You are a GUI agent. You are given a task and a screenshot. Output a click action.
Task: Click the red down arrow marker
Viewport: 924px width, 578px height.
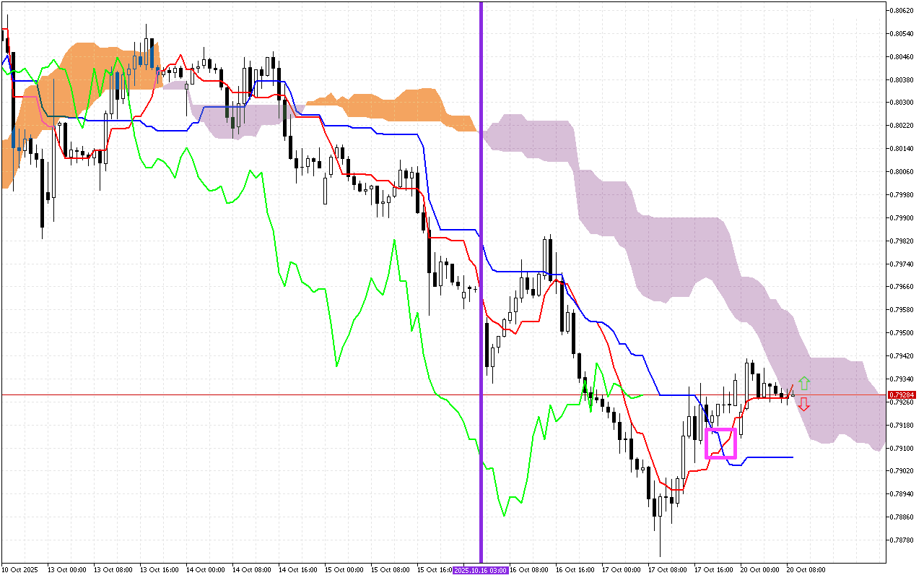pos(803,404)
